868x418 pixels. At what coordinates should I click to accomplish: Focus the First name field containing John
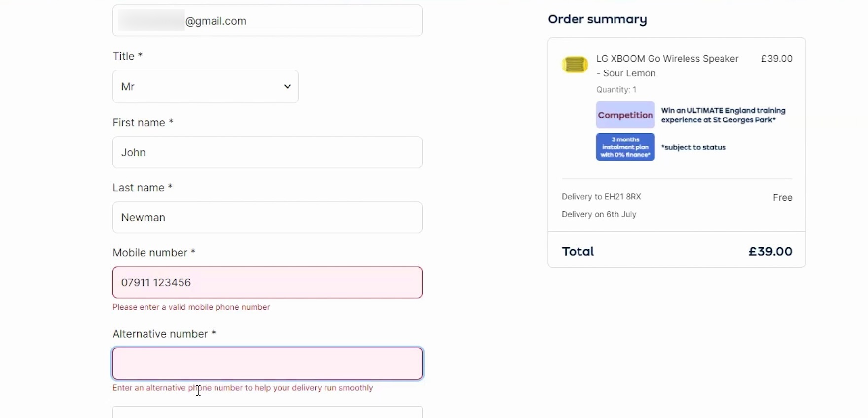pos(267,152)
